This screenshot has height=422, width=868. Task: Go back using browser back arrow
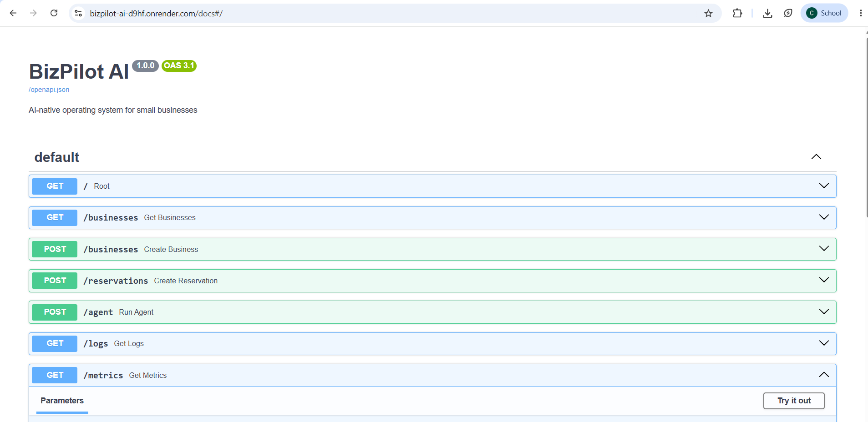tap(13, 13)
